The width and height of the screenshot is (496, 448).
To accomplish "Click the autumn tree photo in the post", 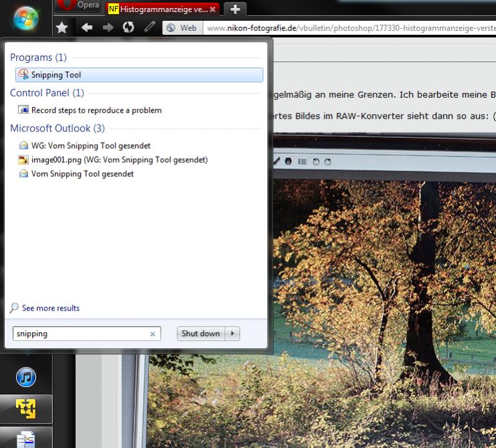I will tap(384, 313).
